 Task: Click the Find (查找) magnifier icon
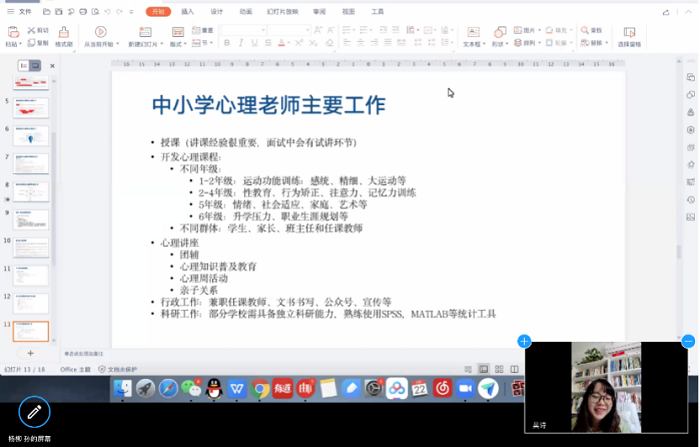tap(585, 31)
